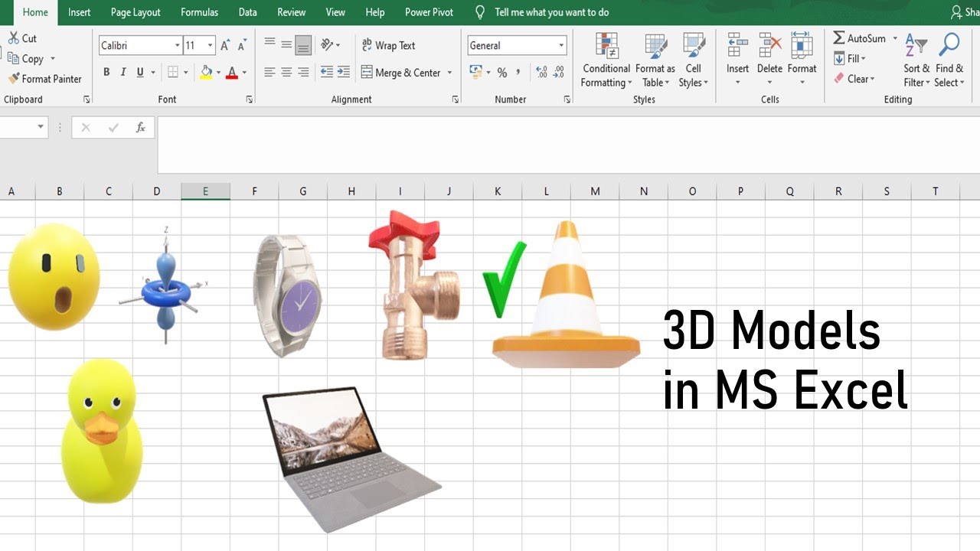The image size is (980, 551).
Task: Set Middle Align for cells
Action: click(x=286, y=45)
